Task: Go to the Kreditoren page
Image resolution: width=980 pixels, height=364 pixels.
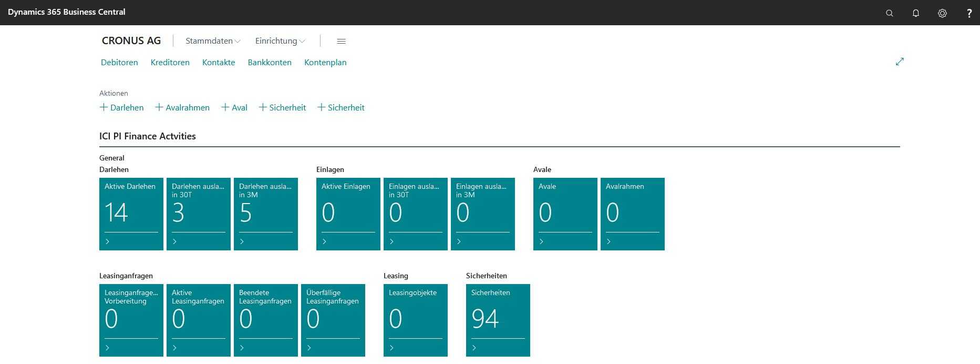Action: (170, 63)
